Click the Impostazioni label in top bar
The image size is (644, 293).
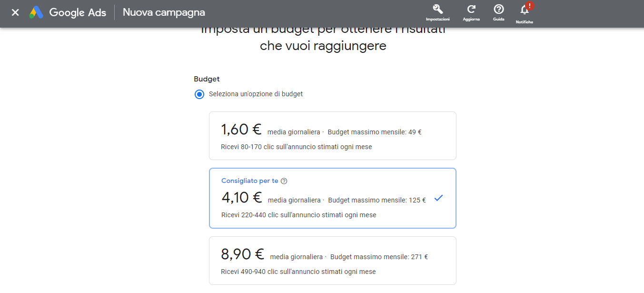point(438,20)
